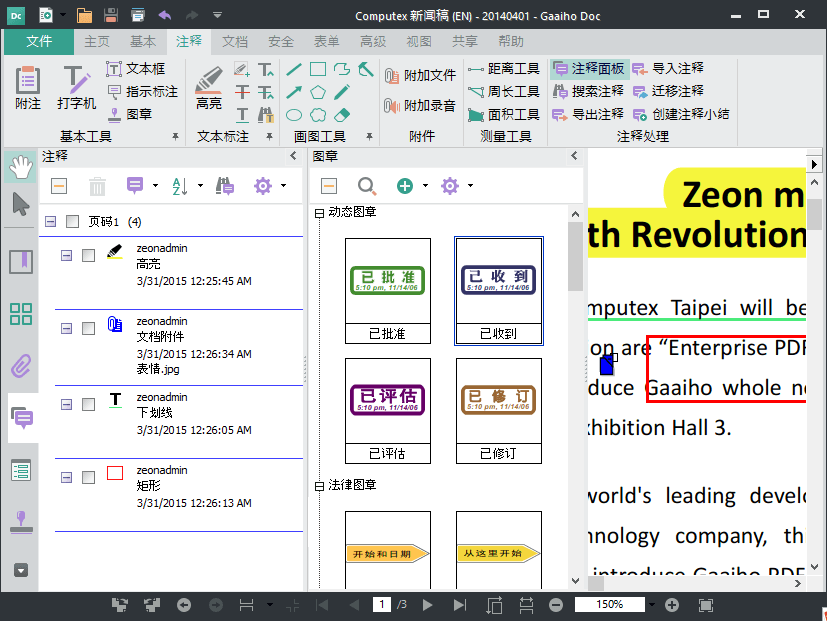Check the 矩形 annotation checkbox
Image resolution: width=827 pixels, height=621 pixels.
tap(88, 477)
